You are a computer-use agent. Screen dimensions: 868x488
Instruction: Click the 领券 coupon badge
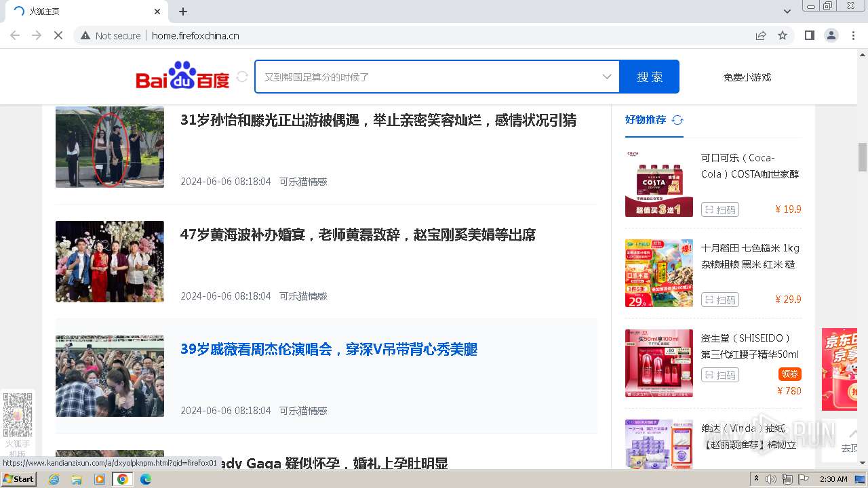click(x=790, y=374)
